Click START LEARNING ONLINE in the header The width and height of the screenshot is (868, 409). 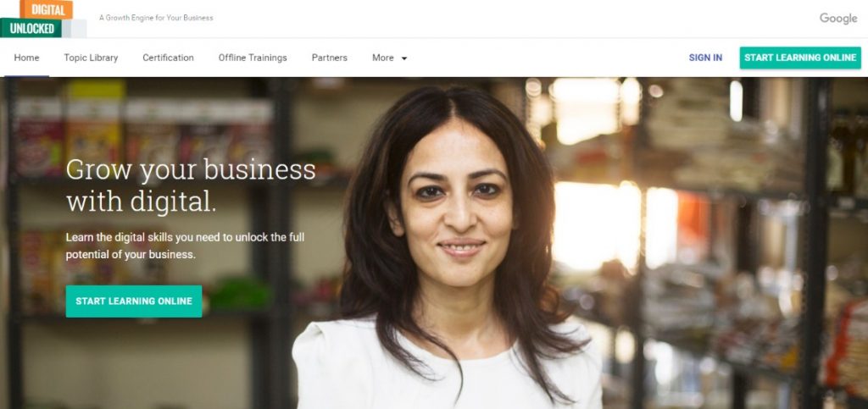coord(800,58)
